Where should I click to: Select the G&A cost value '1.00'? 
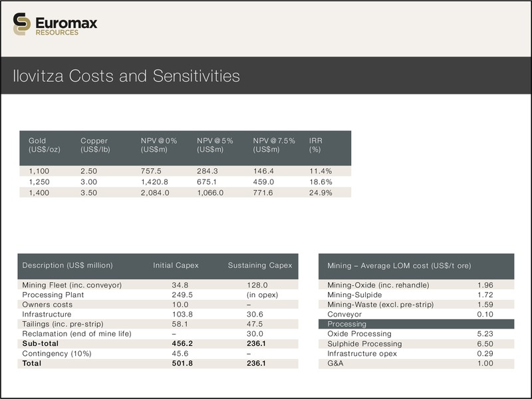coord(485,363)
